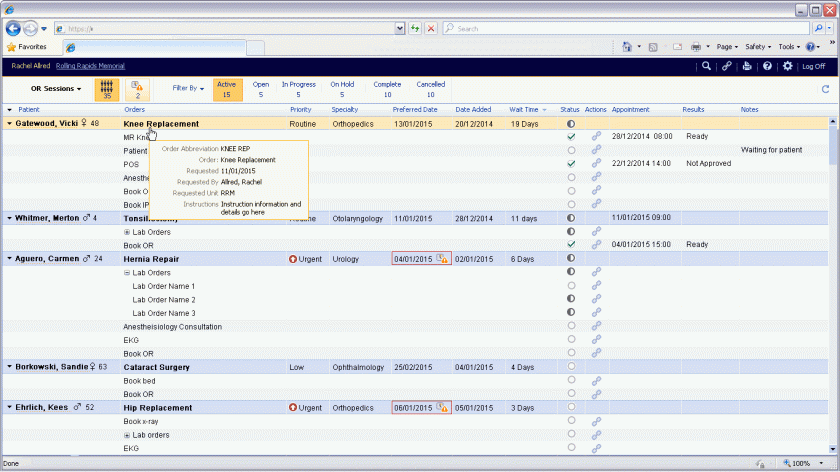Expand Lab Orders under Tonsillectomy
This screenshot has height=472, width=840.
127,231
